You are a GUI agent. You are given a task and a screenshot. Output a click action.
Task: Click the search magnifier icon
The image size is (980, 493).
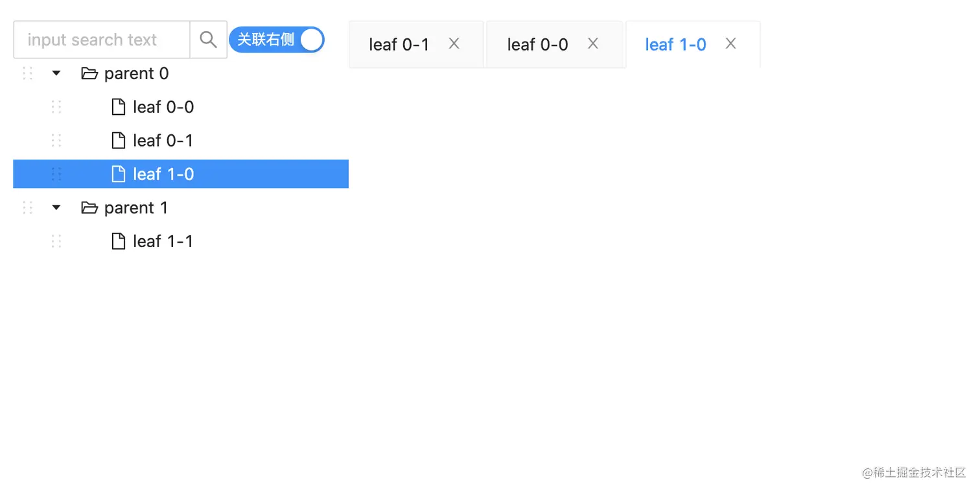tap(208, 40)
